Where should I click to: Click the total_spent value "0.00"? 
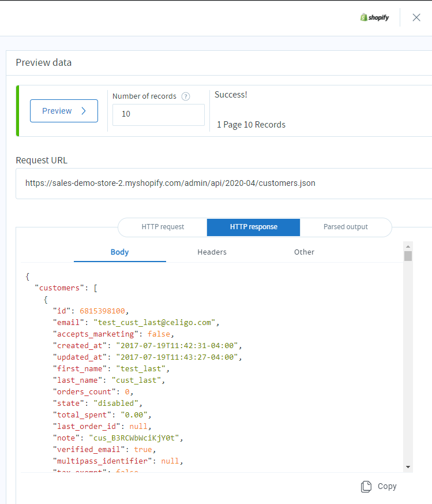[x=134, y=415]
